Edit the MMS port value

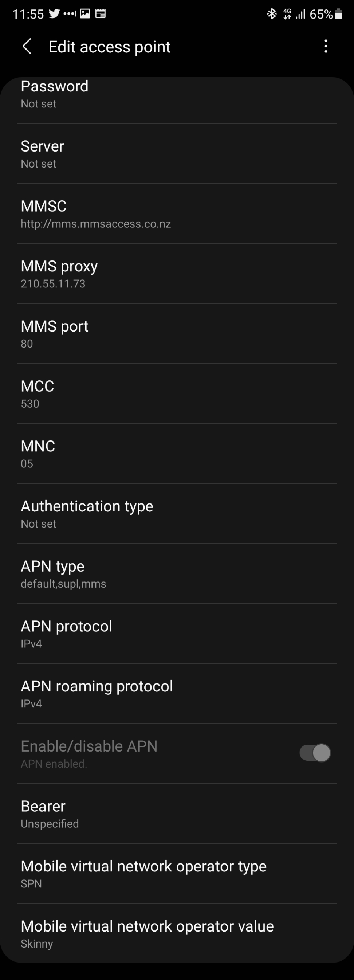pyautogui.click(x=177, y=334)
